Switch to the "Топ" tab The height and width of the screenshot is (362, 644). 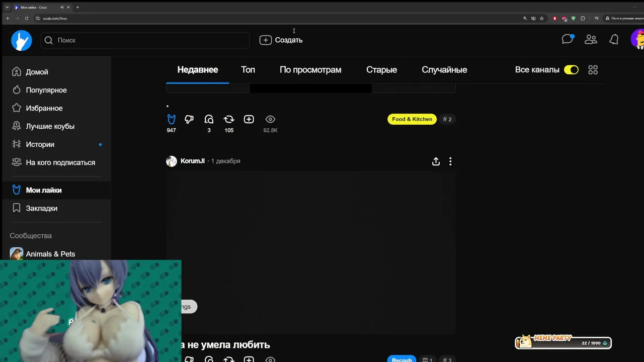coord(248,70)
